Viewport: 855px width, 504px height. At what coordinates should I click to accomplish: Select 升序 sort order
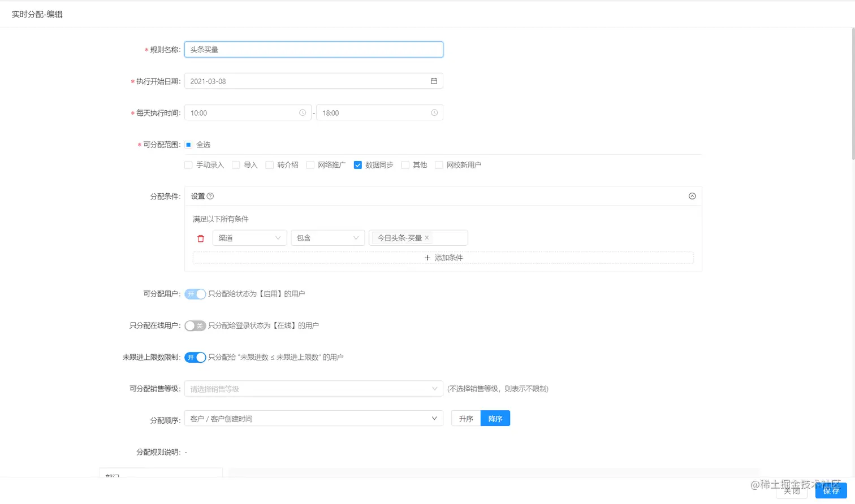[x=466, y=419]
